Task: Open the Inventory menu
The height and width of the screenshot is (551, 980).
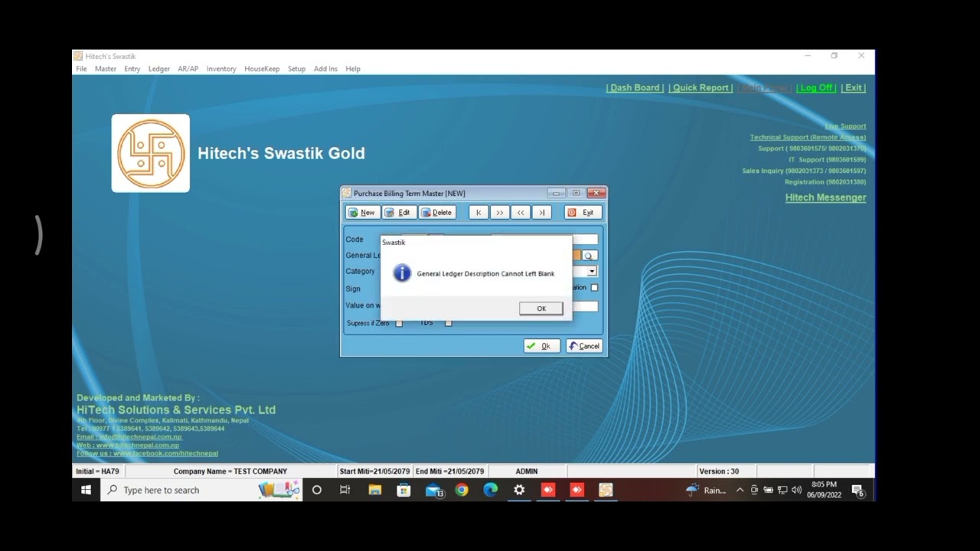Action: click(221, 69)
